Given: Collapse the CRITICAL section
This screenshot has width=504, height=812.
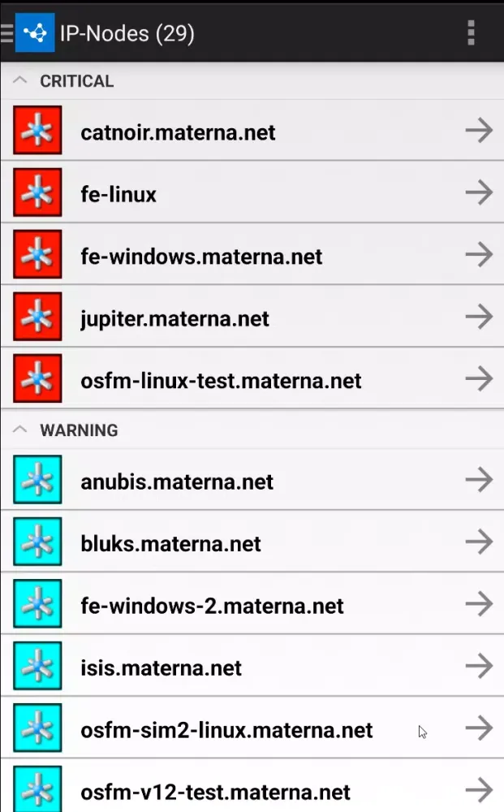Looking at the screenshot, I should [22, 81].
